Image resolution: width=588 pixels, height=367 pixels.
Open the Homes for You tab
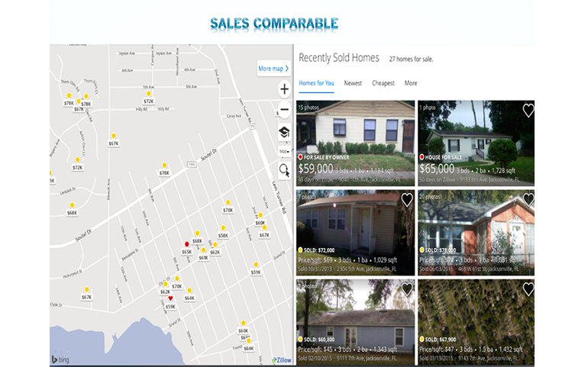point(316,83)
